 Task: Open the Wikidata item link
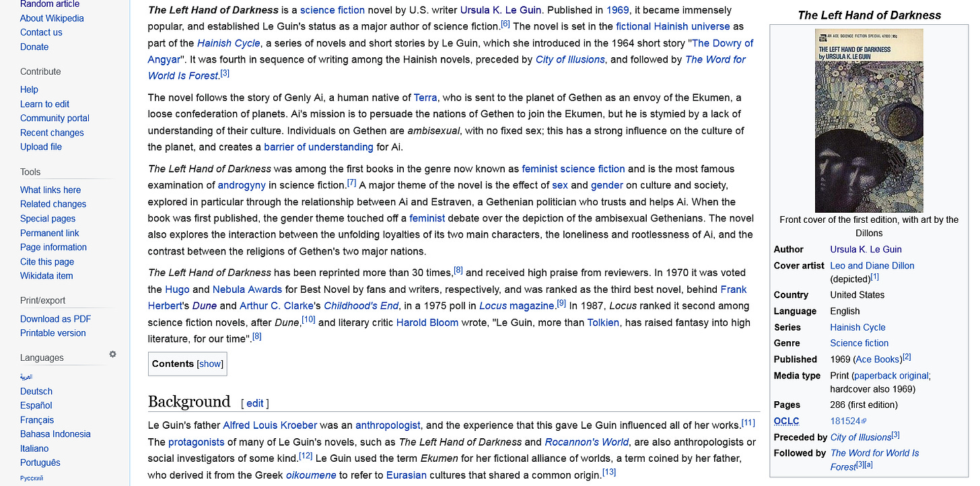pos(46,276)
